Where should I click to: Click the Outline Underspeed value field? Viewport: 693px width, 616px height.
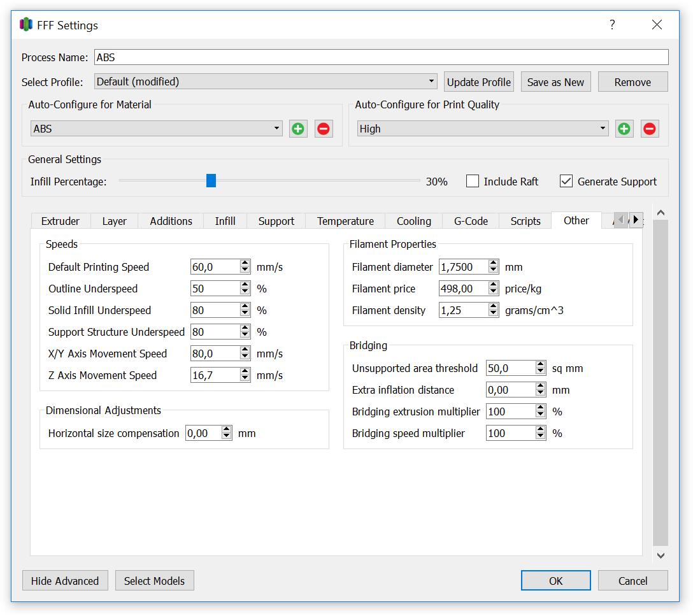coord(215,289)
